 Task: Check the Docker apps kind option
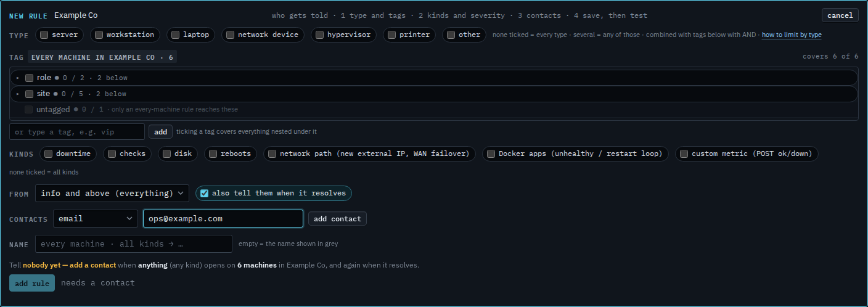click(491, 153)
